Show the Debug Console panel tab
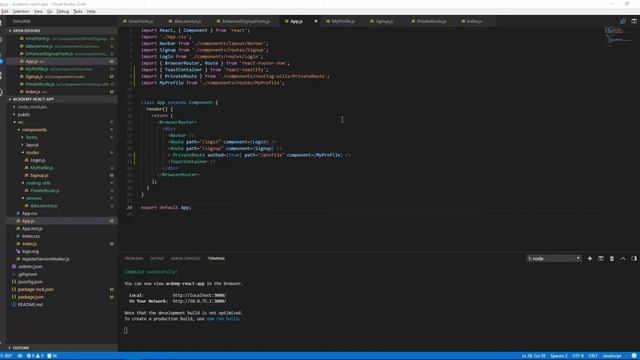The width and height of the screenshot is (640, 360). [x=186, y=258]
